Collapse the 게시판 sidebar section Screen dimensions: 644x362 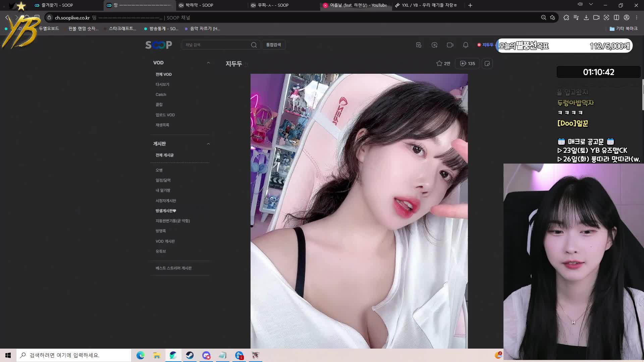[x=208, y=144]
